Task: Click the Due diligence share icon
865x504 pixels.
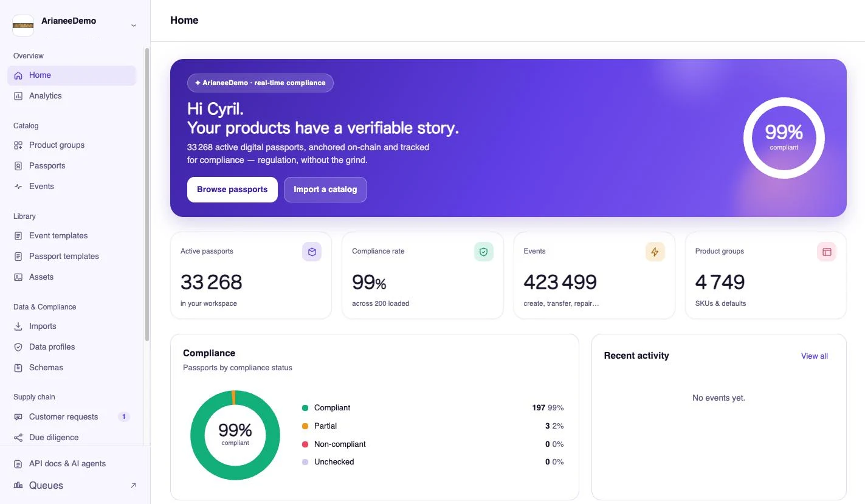Action: (x=18, y=438)
